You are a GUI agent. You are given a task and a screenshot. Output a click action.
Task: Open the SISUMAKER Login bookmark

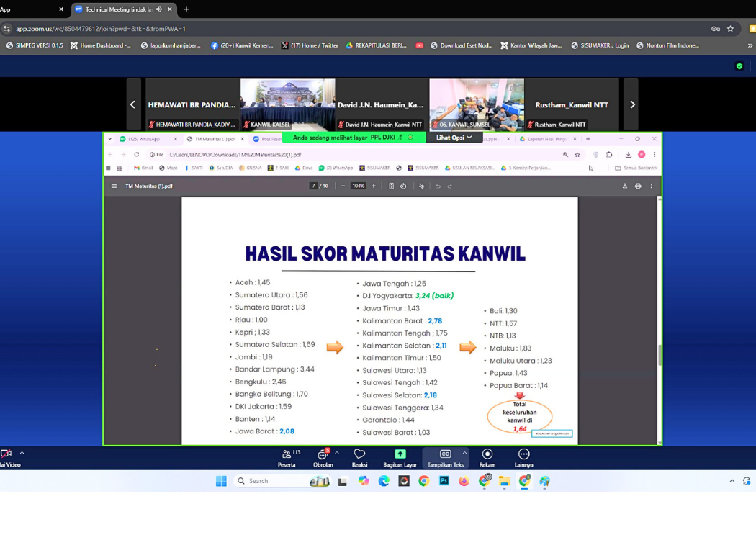tap(600, 45)
